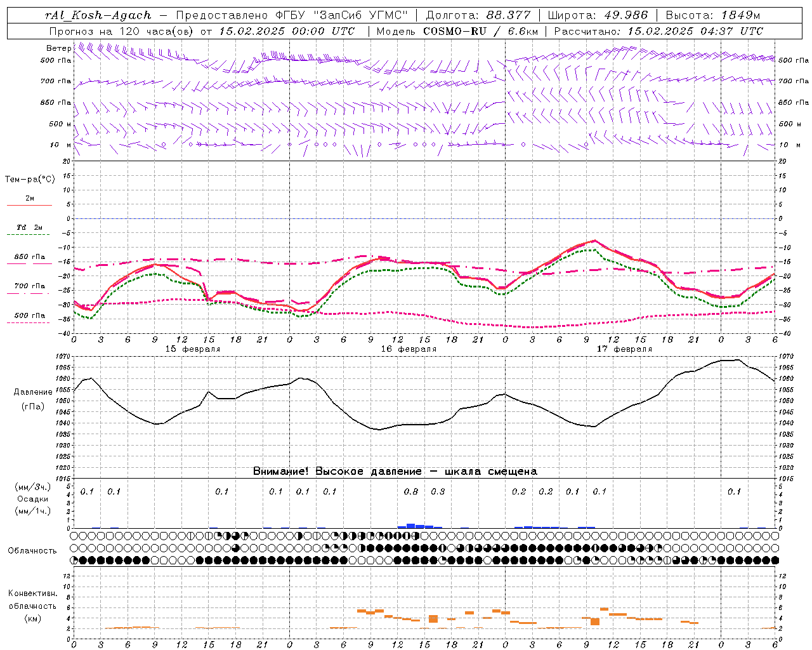The height and width of the screenshot is (650, 812).
Task: Click the Давление pressure panel label
Action: pos(32,392)
